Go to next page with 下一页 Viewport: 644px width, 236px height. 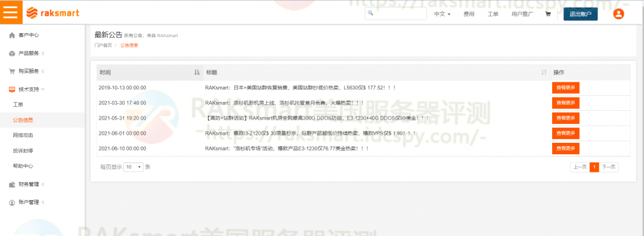[609, 167]
